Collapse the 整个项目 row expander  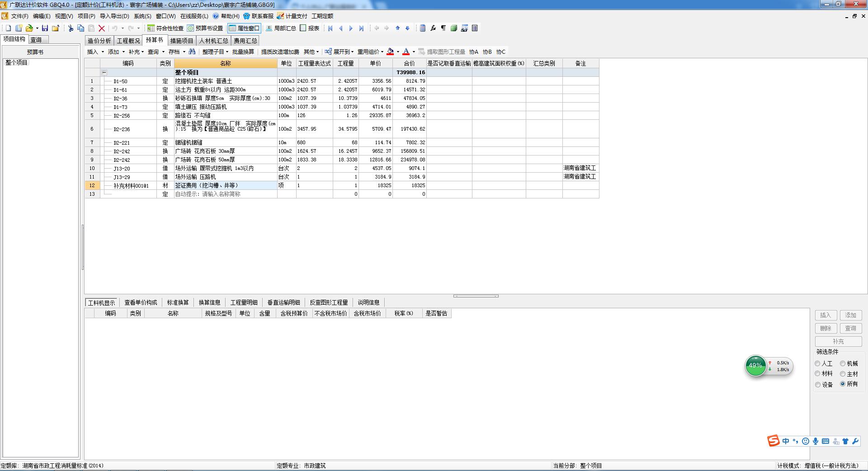[x=104, y=72]
